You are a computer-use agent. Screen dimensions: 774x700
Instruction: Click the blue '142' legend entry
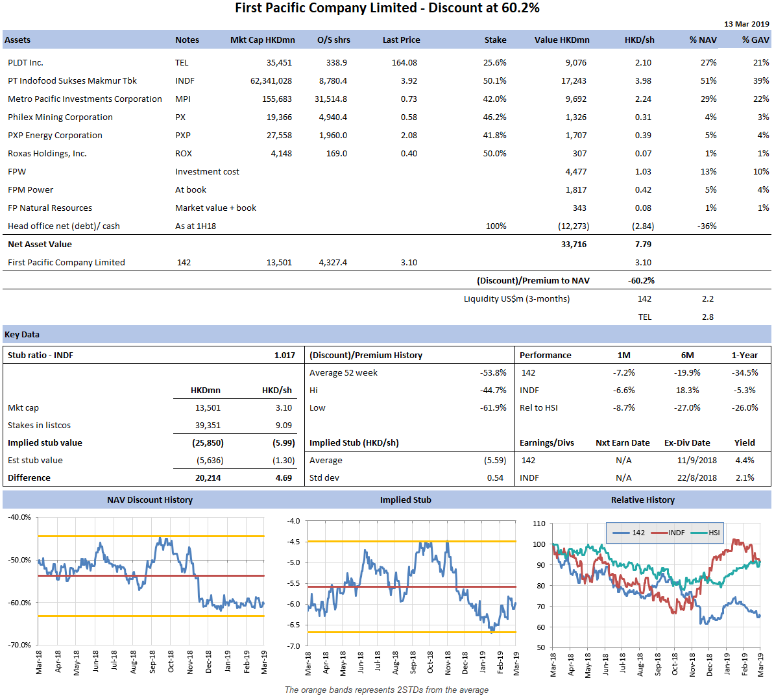tap(629, 533)
